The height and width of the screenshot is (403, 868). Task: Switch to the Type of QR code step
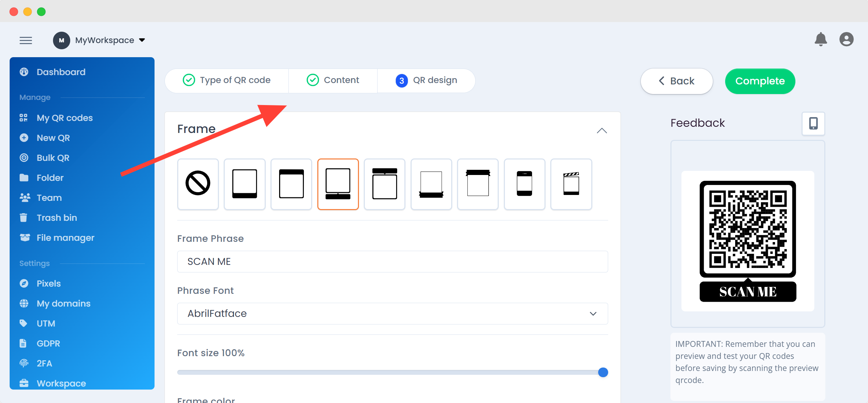pos(227,80)
